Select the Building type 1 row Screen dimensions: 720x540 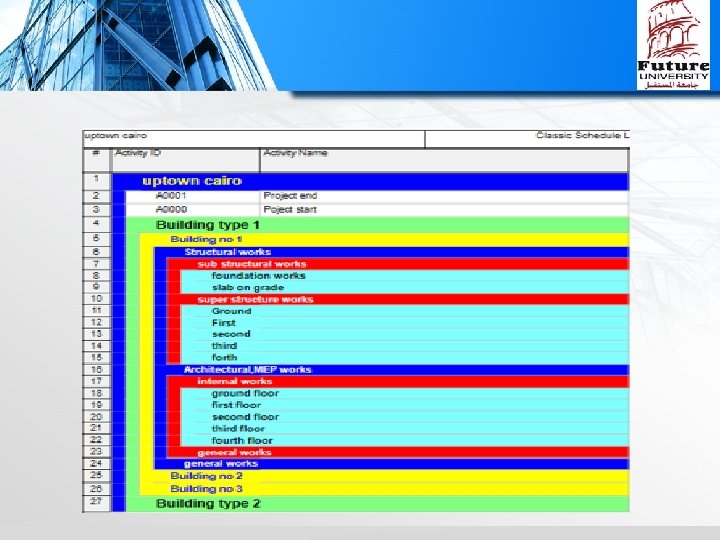(377, 225)
